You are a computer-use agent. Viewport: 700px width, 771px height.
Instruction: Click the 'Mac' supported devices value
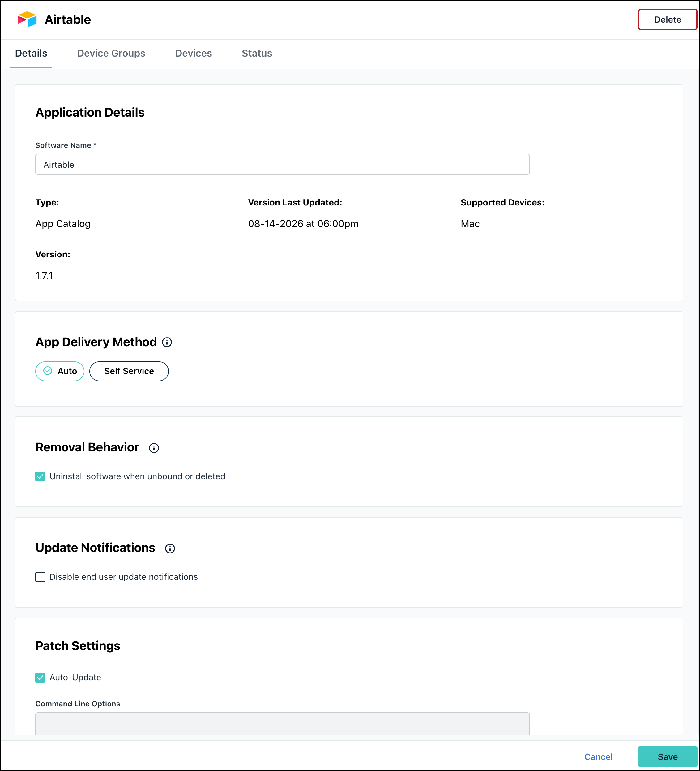click(470, 224)
